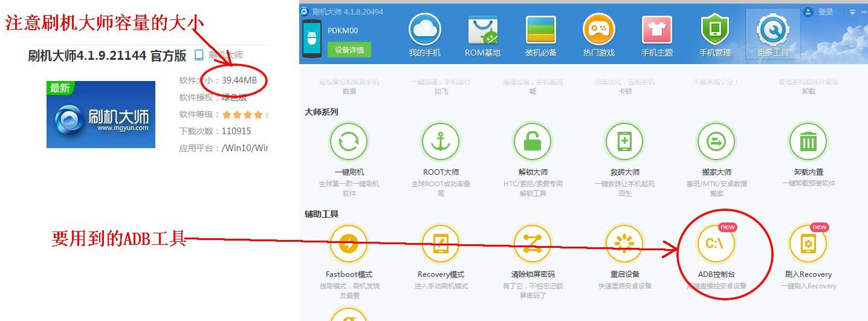
Task: Open 刷入Recovery tool
Action: pos(808,244)
